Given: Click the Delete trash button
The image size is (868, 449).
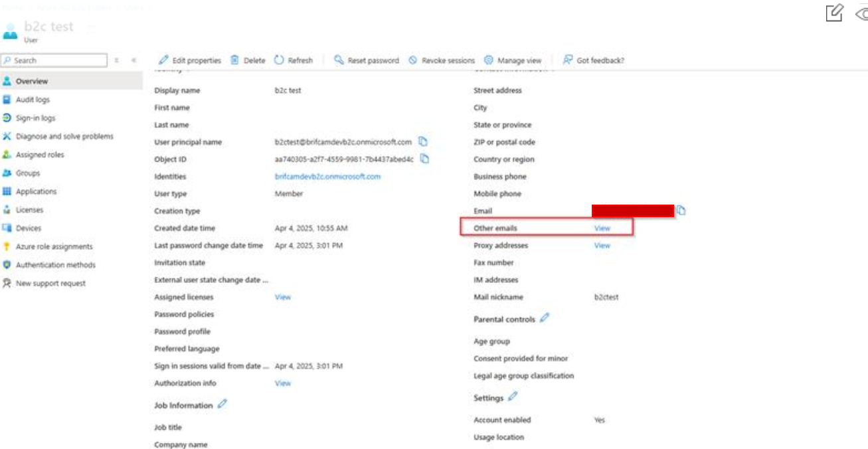Looking at the screenshot, I should pyautogui.click(x=248, y=60).
